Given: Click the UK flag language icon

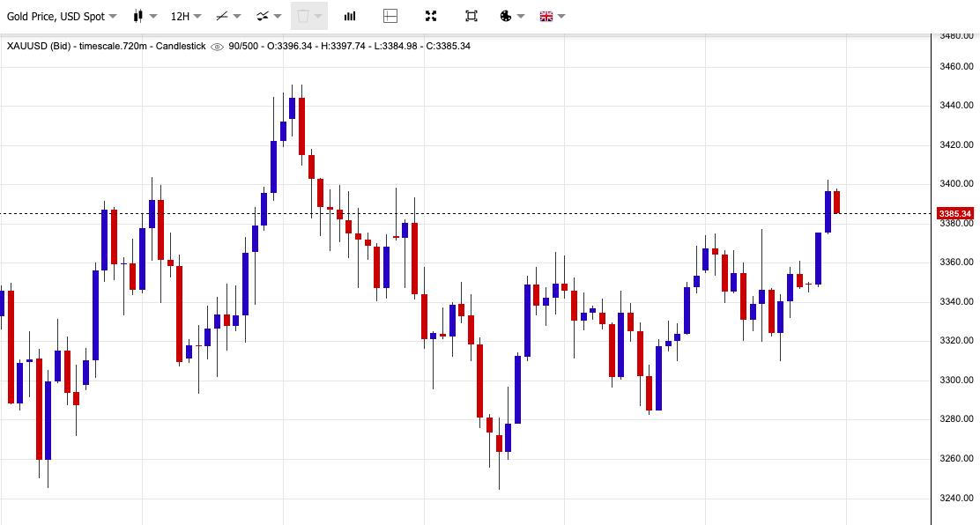Looking at the screenshot, I should tap(546, 16).
